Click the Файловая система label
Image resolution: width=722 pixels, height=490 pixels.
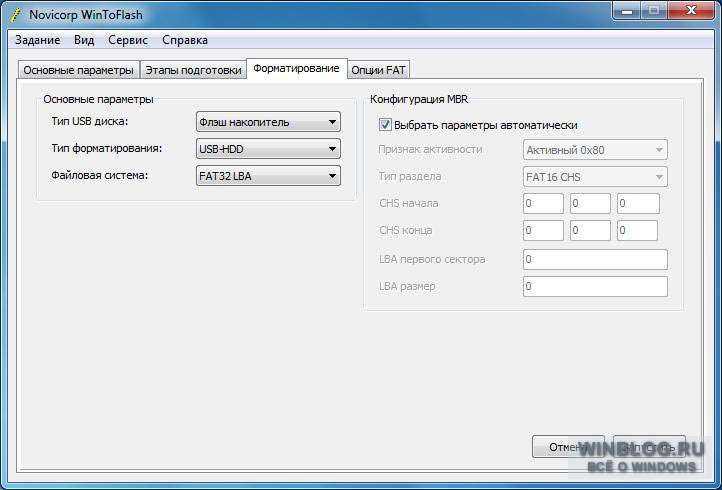(x=99, y=175)
